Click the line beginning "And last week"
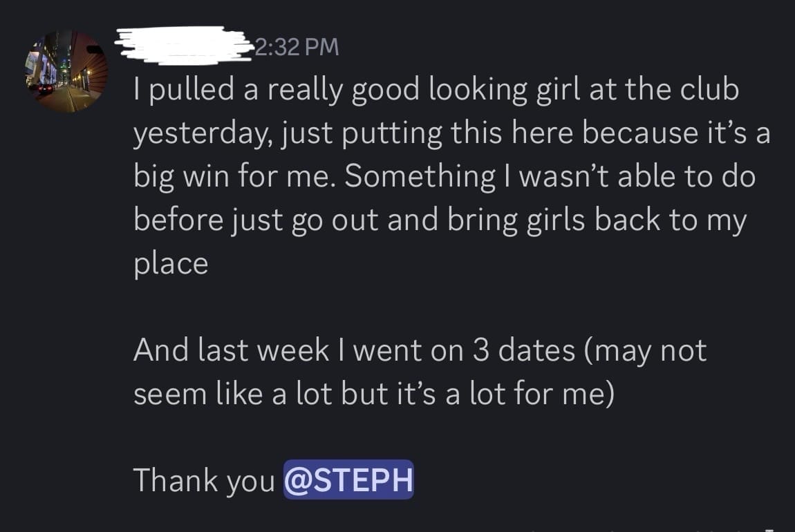The image size is (795, 532). click(x=420, y=350)
